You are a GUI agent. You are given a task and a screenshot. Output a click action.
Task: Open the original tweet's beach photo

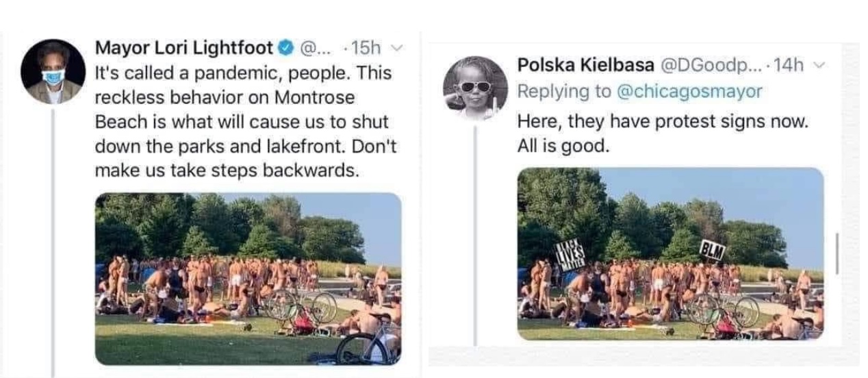pyautogui.click(x=248, y=279)
